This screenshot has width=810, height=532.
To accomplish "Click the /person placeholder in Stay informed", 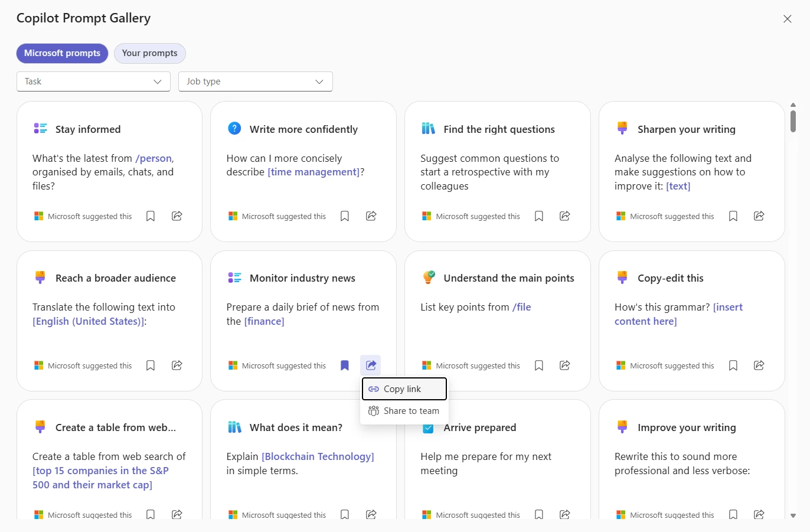I will [153, 158].
